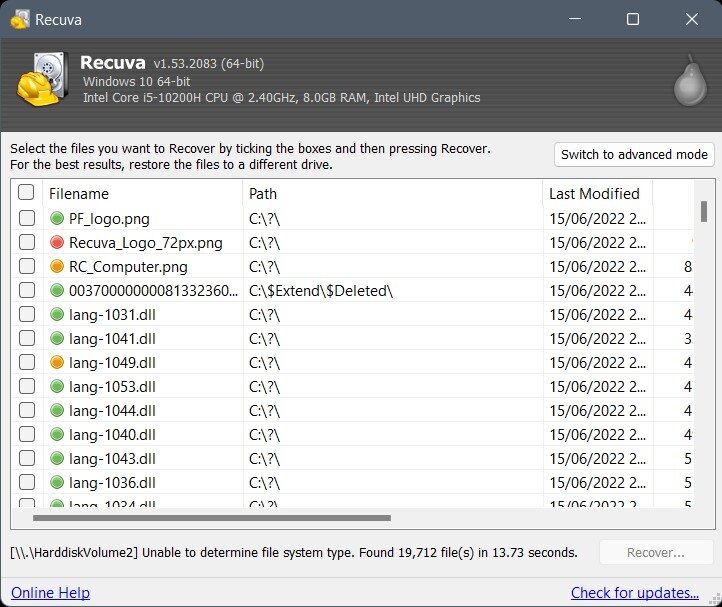Image resolution: width=722 pixels, height=607 pixels.
Task: Select the lang-1044.dll filename
Action: pyautogui.click(x=112, y=410)
